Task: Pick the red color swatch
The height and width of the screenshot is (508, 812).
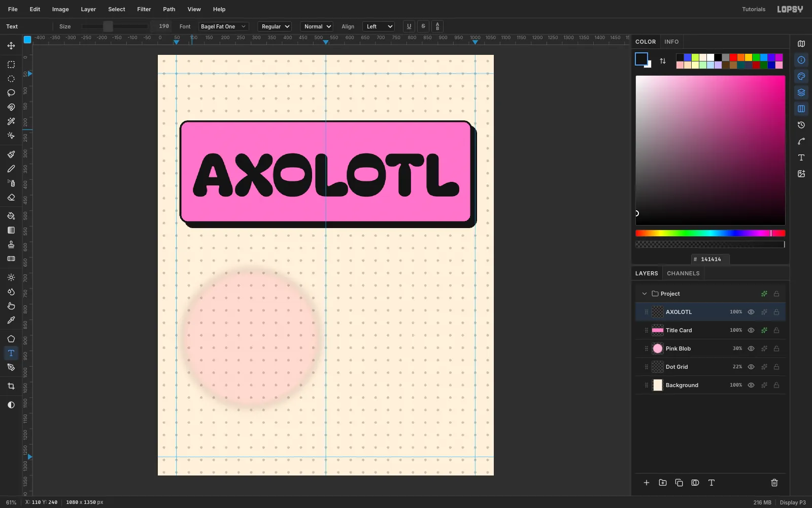Action: coord(733,57)
